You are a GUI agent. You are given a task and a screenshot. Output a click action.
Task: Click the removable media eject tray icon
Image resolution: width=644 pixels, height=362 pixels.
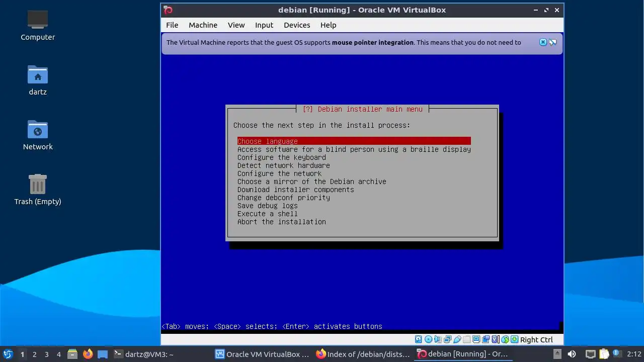click(557, 354)
